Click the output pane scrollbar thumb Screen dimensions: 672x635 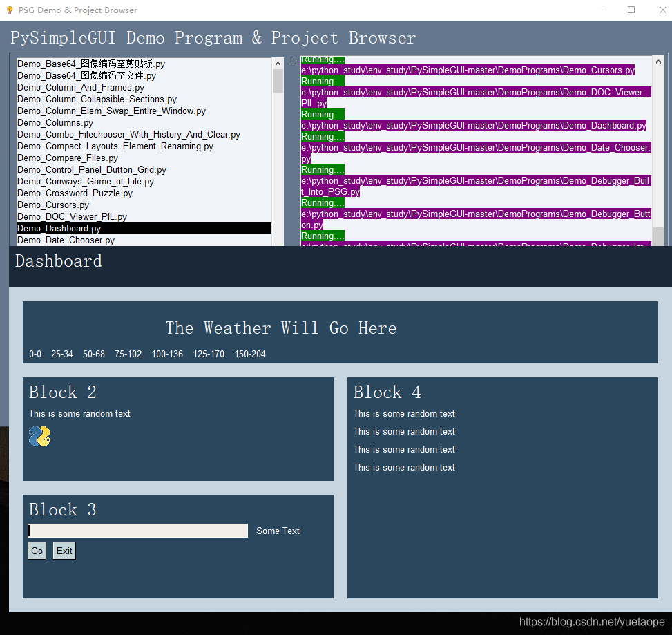point(658,236)
